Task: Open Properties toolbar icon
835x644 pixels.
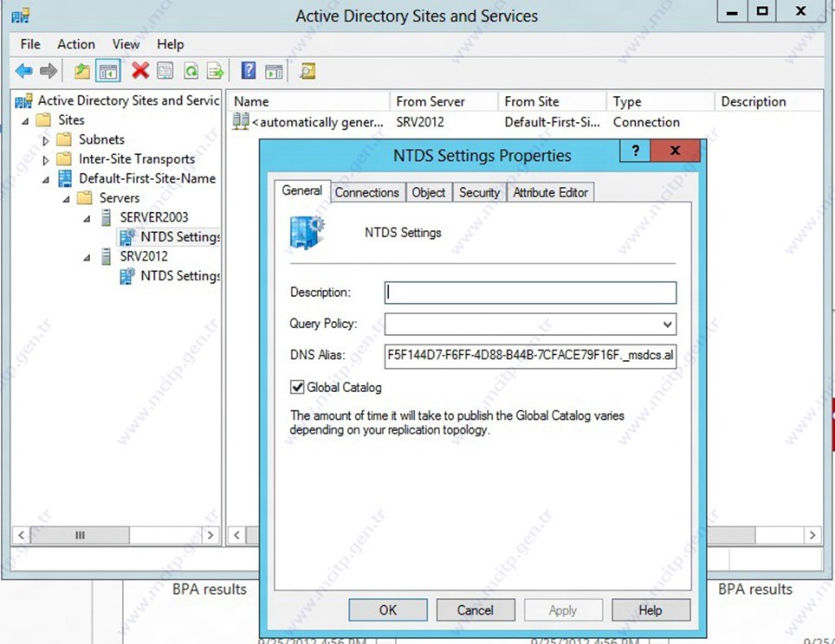Action: point(165,71)
